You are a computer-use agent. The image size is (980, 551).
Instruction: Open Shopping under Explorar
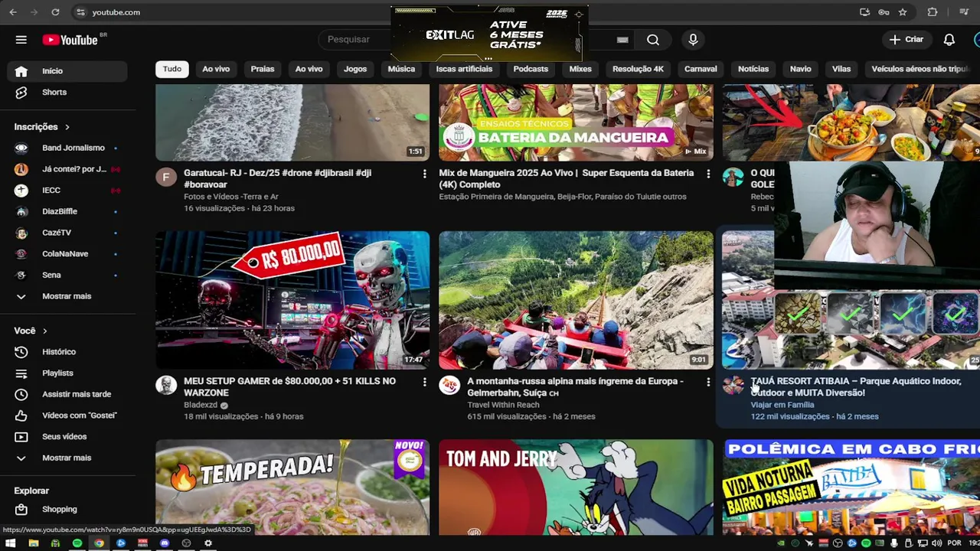pyautogui.click(x=67, y=509)
